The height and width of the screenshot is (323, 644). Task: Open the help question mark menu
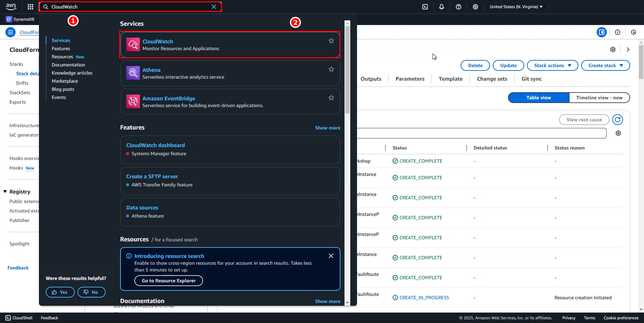[459, 7]
